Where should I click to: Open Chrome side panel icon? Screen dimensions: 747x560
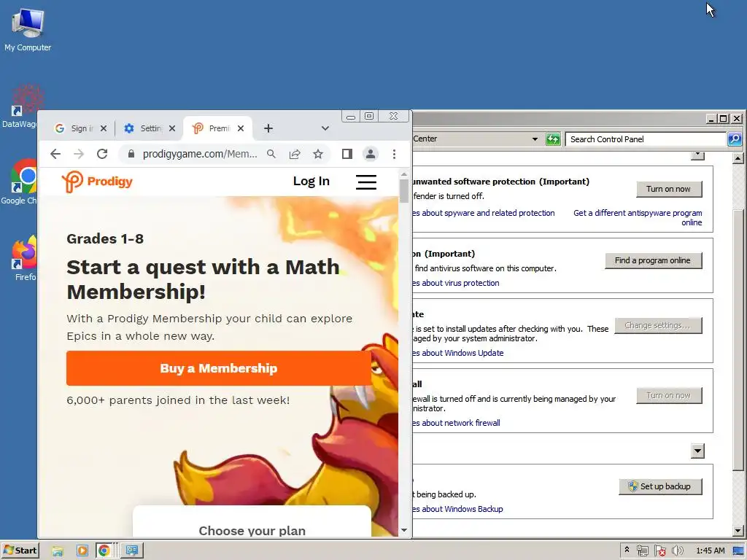(x=347, y=154)
